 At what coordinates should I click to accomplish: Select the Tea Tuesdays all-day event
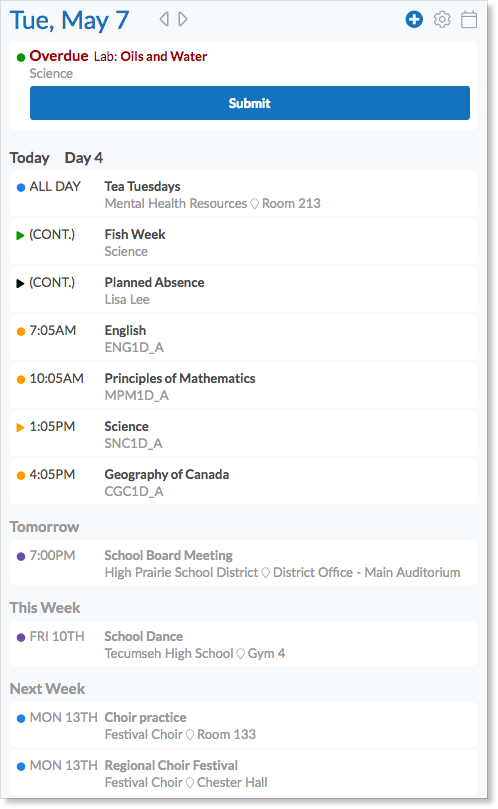tap(243, 194)
